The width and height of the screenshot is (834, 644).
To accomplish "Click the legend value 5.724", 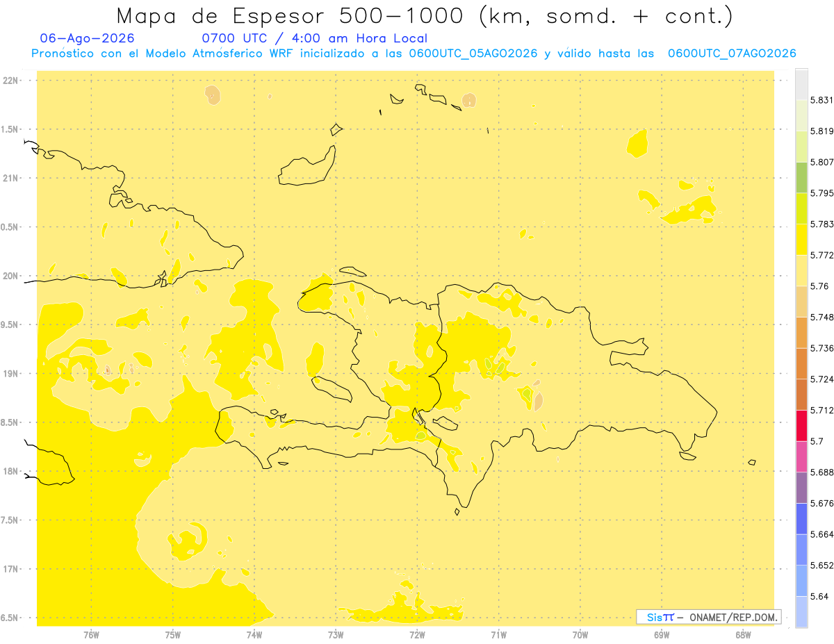I will [x=821, y=379].
